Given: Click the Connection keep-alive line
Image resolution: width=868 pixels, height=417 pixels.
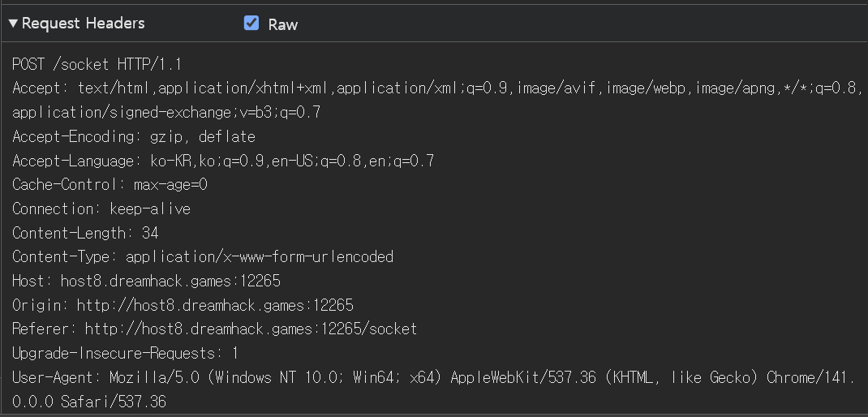Looking at the screenshot, I should pos(101,209).
